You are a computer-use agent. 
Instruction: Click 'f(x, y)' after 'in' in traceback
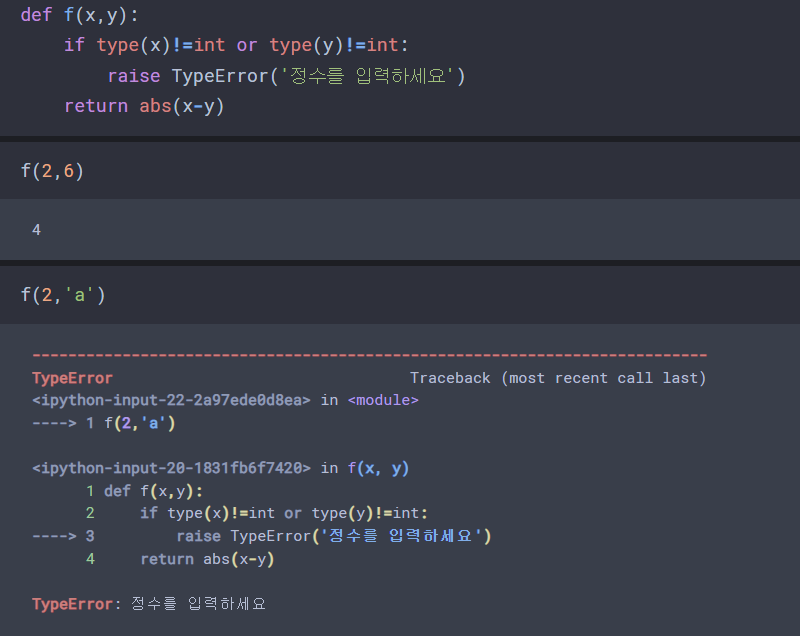(378, 468)
